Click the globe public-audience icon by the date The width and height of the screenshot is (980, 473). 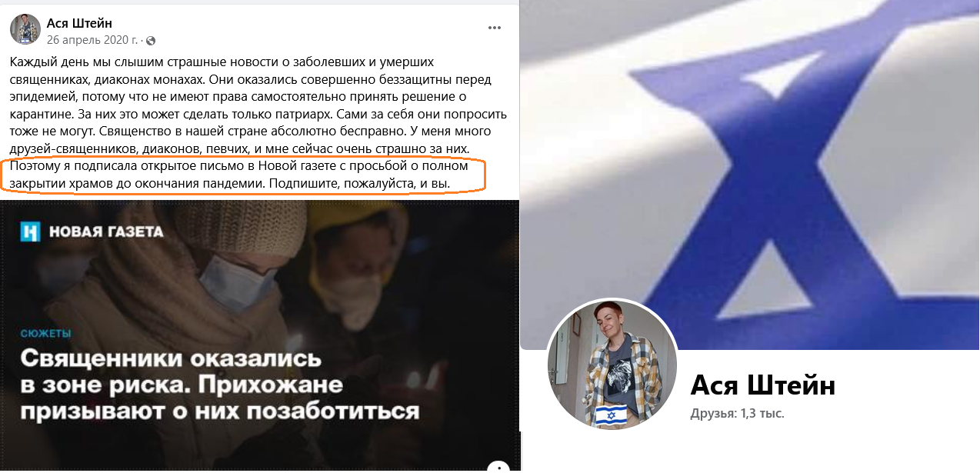click(151, 40)
